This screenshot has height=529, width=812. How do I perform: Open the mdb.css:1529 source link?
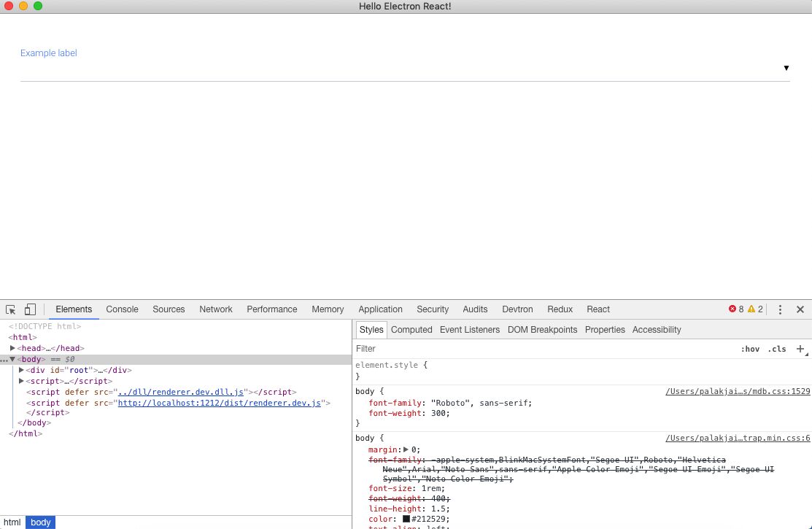pyautogui.click(x=738, y=391)
